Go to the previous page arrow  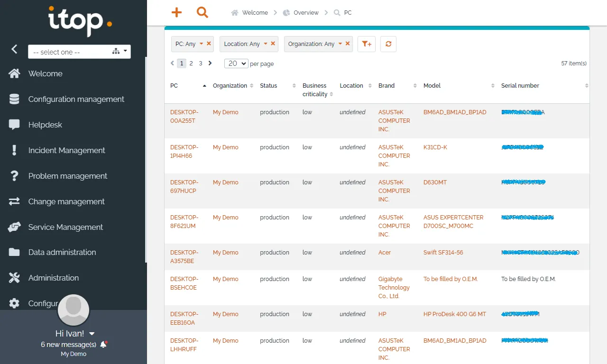click(173, 63)
